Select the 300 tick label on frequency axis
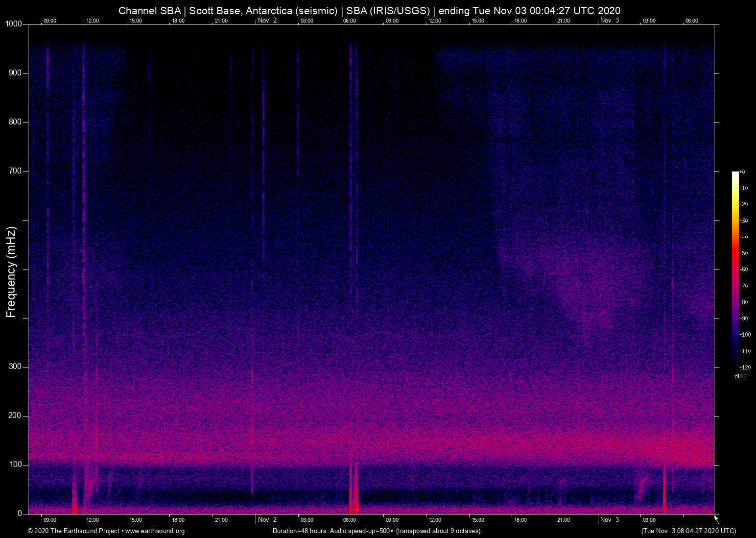756x538 pixels. point(15,367)
